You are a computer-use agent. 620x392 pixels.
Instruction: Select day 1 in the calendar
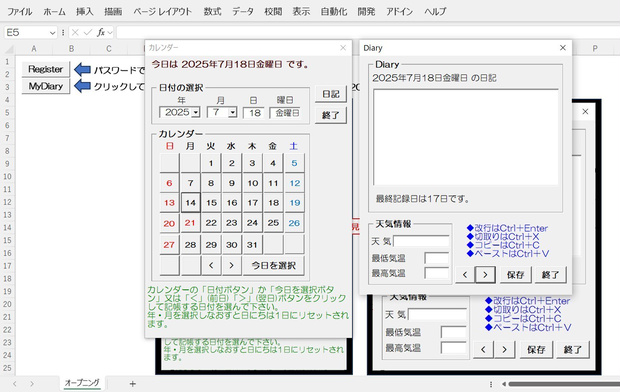(x=211, y=163)
